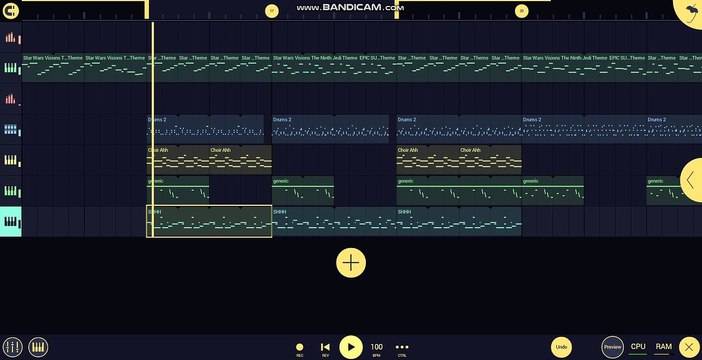This screenshot has height=360, width=702.
Task: Select the first Choir Ahh clip at the playhead
Action: pyautogui.click(x=178, y=159)
